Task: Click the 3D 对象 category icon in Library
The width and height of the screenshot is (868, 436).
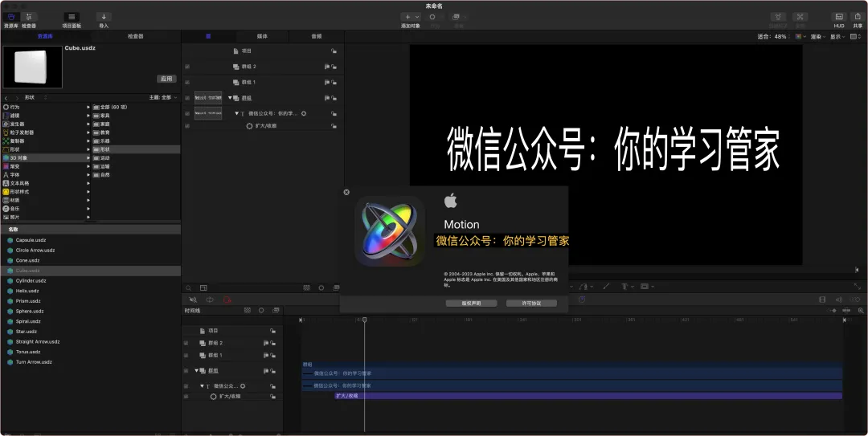Action: (x=6, y=157)
